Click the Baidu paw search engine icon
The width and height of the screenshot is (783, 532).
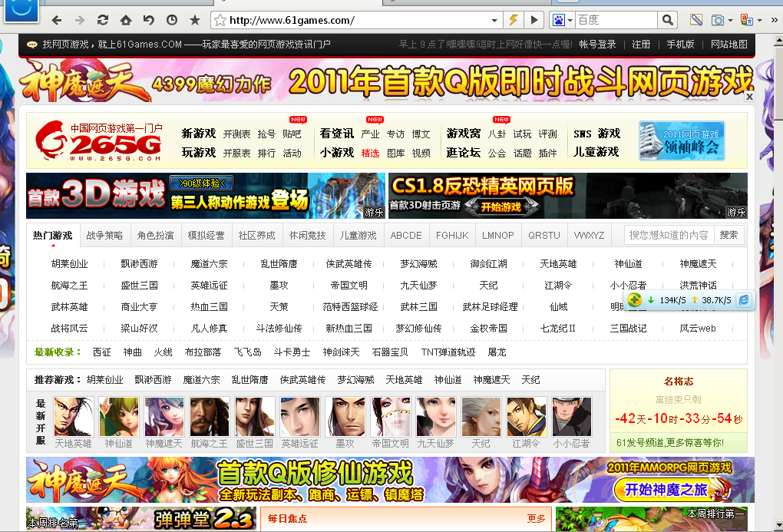559,20
